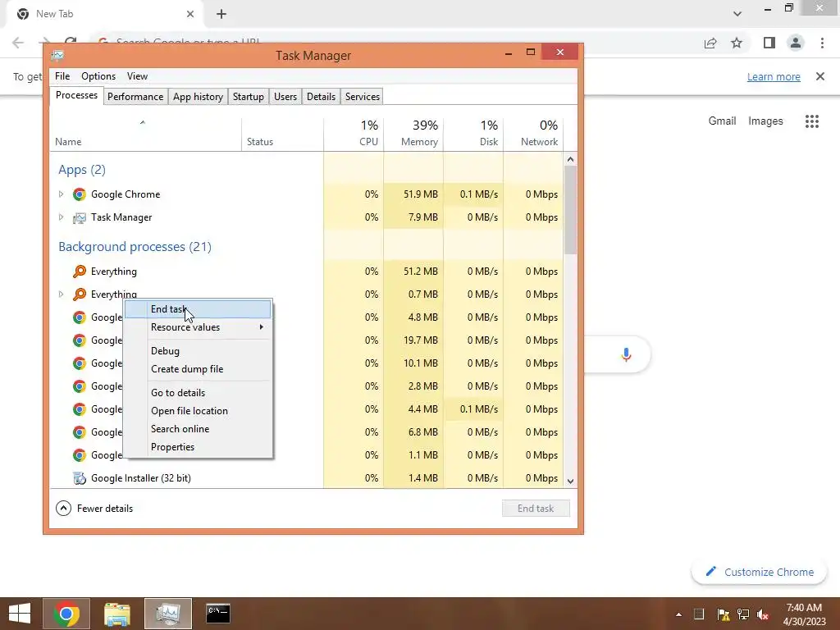Click the scrollbar up arrow
Screen dimensions: 840x630
(571, 159)
